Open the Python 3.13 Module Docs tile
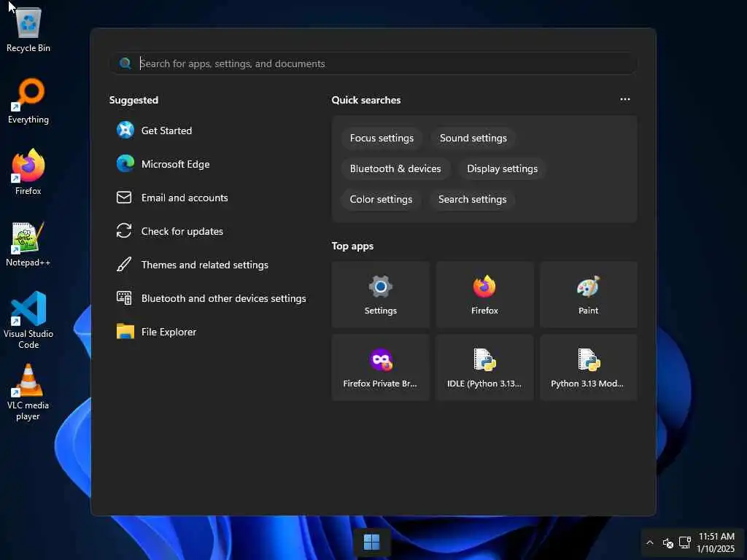This screenshot has width=747, height=560. [589, 367]
